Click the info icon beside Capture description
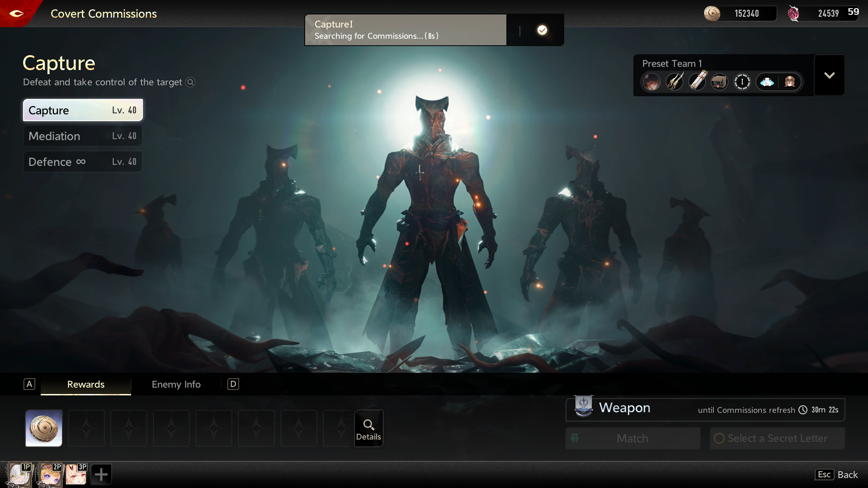The height and width of the screenshot is (488, 868). pos(190,82)
